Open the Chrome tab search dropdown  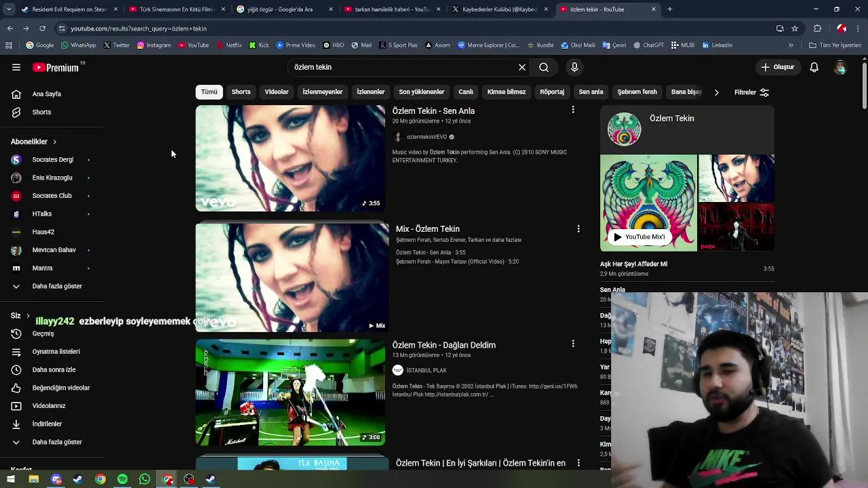(x=9, y=9)
